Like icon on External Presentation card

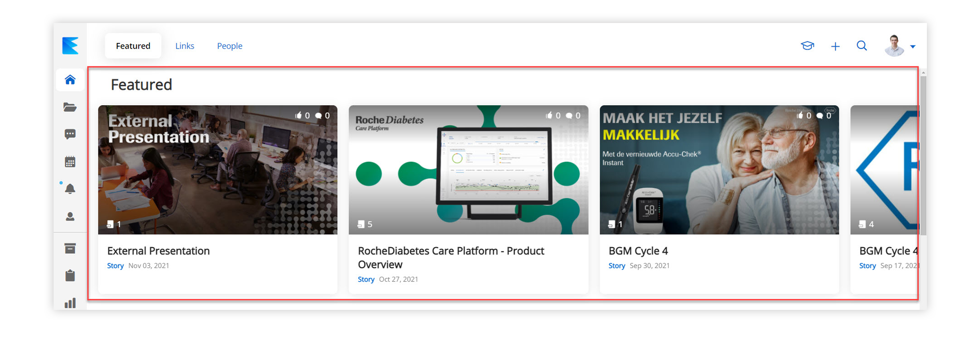299,115
